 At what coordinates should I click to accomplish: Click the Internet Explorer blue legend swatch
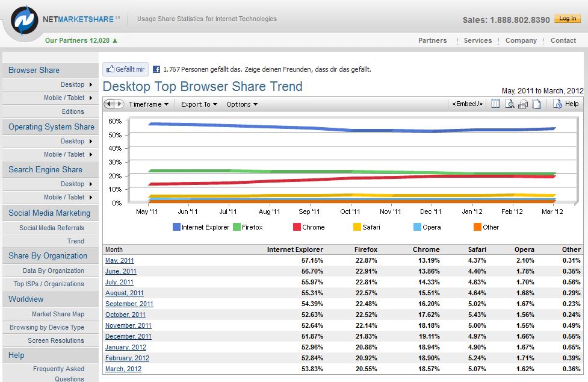coord(176,227)
